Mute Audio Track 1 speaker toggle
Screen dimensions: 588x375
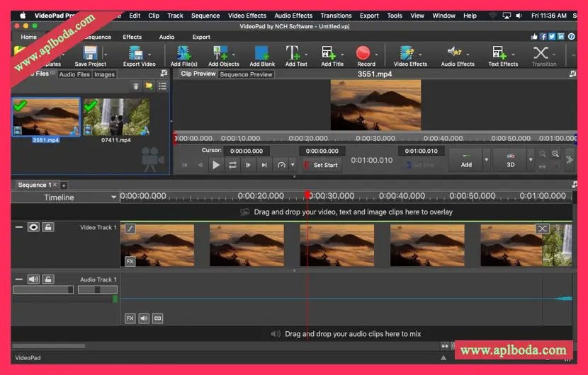tap(33, 279)
